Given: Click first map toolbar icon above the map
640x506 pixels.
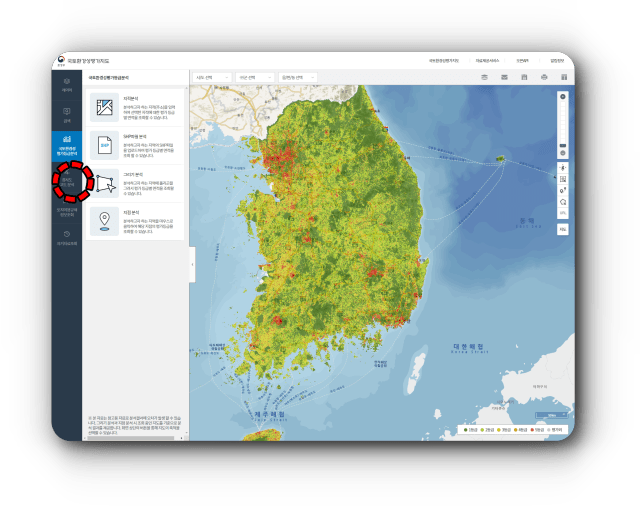Looking at the screenshot, I should 484,77.
